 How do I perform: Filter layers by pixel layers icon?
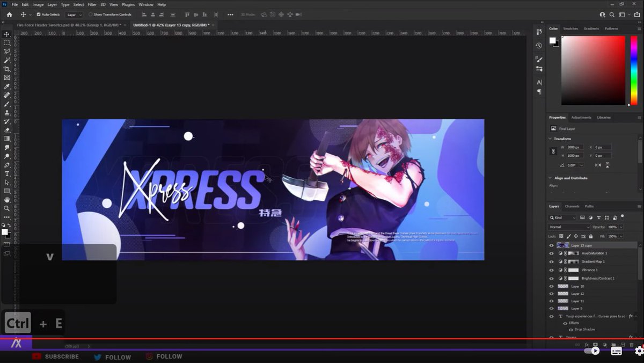(x=582, y=217)
